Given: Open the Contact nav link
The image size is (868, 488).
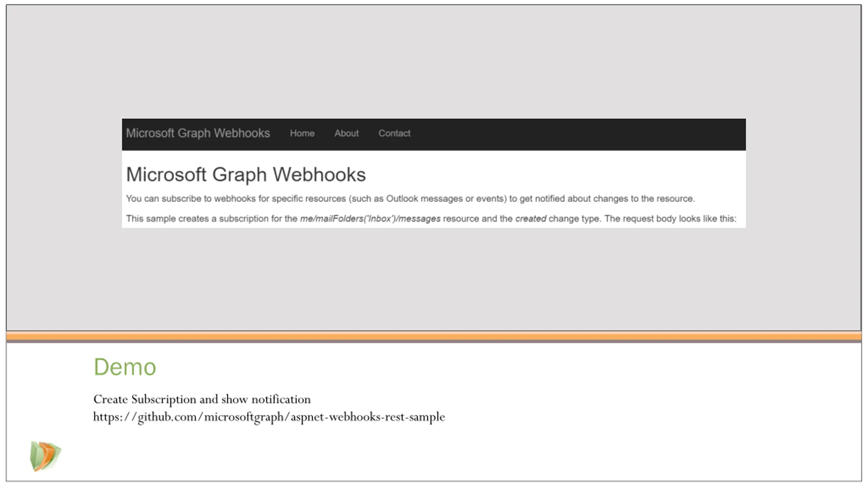Looking at the screenshot, I should [x=394, y=134].
